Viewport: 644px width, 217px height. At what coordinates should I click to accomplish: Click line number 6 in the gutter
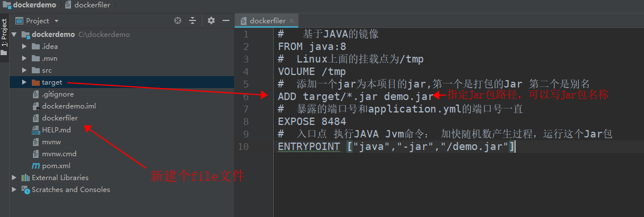246,97
